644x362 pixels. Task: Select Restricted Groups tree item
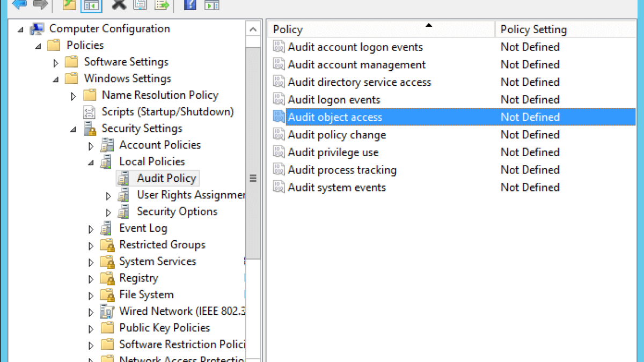(x=162, y=245)
